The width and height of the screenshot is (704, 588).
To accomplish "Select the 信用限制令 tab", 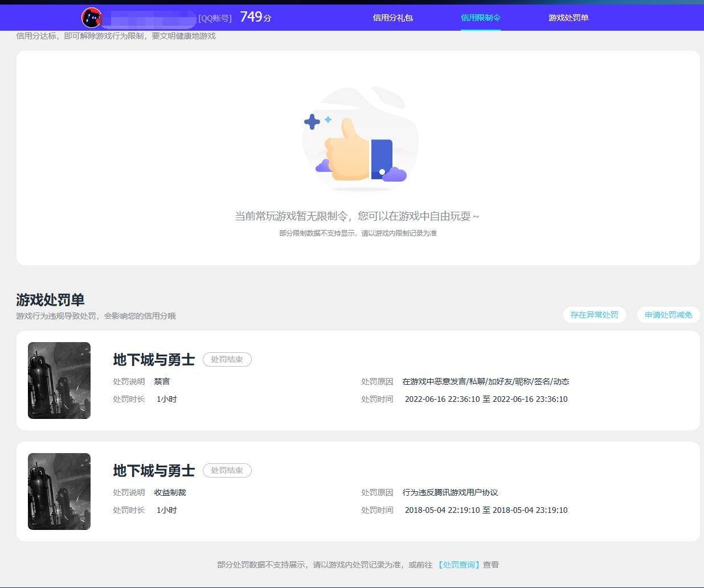I will (480, 18).
